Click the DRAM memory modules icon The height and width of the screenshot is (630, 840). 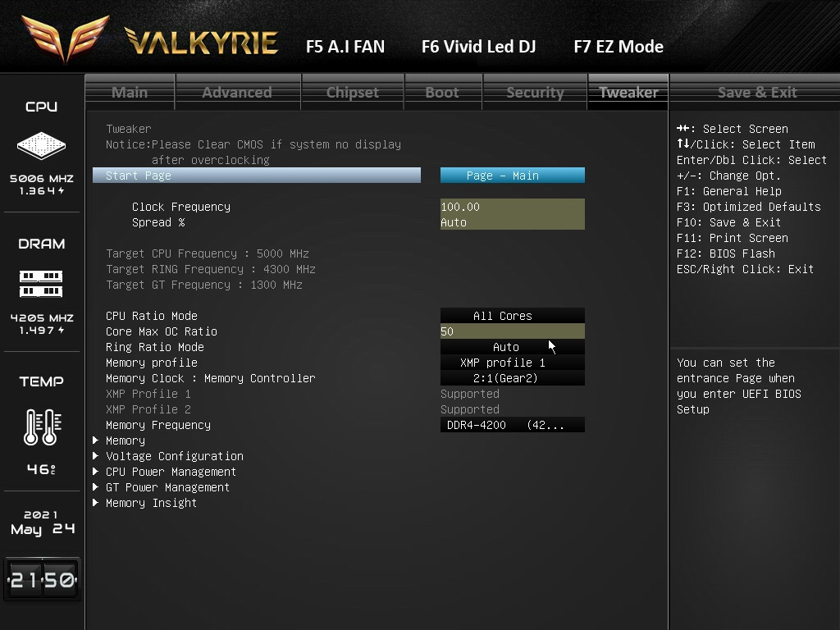point(41,284)
